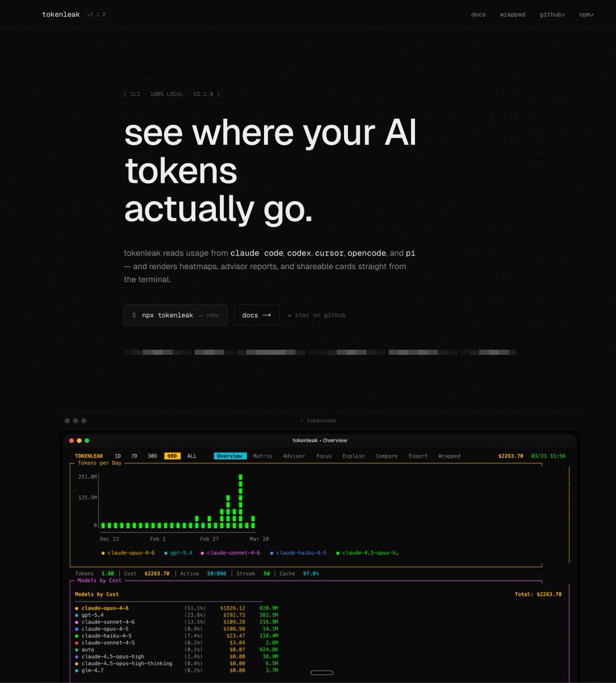Click the tokenleak logo in the navbar
Viewport: 616px width, 683px height.
coord(61,14)
